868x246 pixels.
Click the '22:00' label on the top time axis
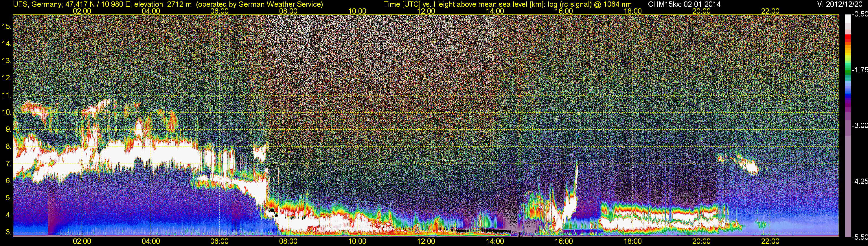[x=770, y=11]
